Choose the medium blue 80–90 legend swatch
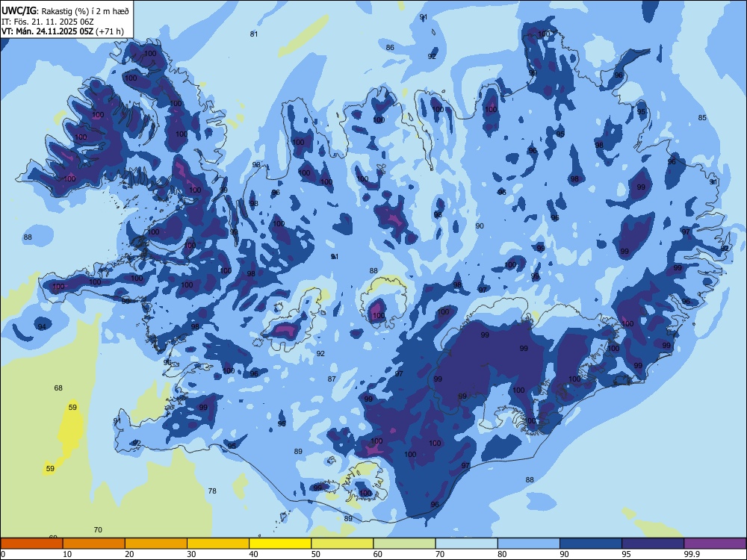Viewport: 747px width, 560px height. (x=529, y=544)
